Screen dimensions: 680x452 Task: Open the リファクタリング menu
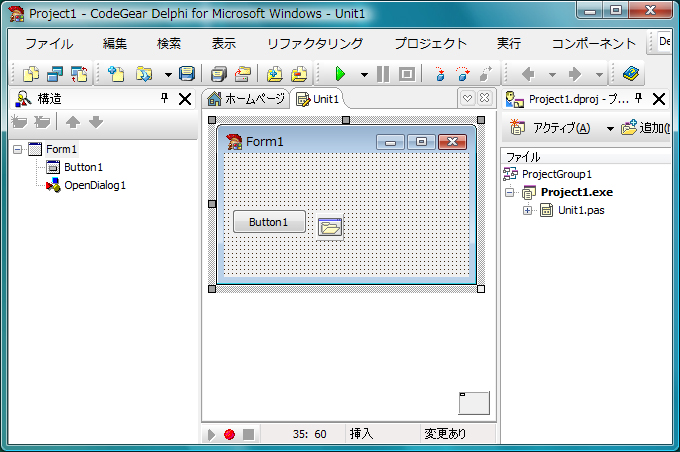(x=315, y=43)
